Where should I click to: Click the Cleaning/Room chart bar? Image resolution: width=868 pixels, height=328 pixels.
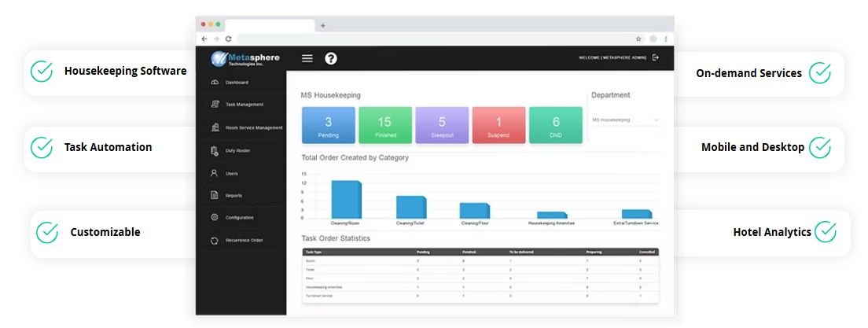click(347, 200)
